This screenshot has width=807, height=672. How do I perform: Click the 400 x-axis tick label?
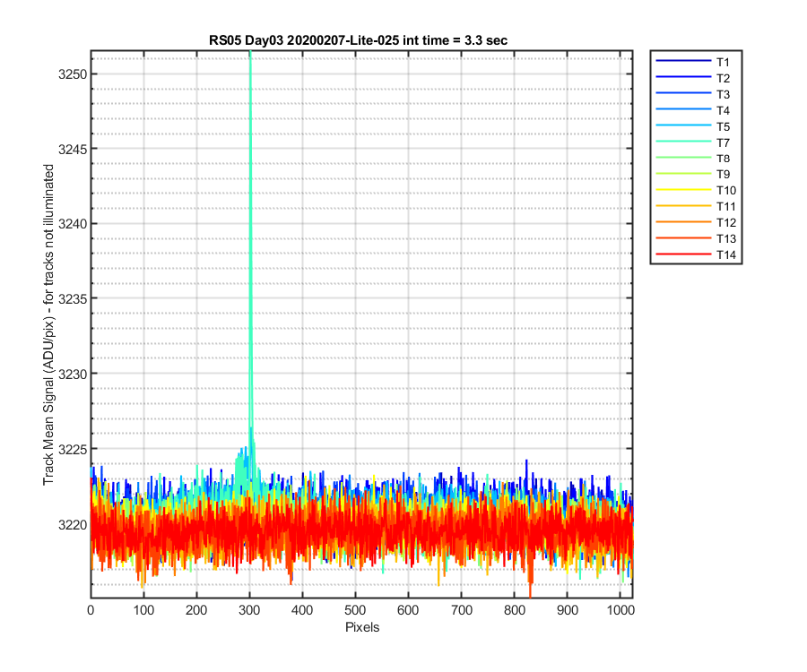302,610
